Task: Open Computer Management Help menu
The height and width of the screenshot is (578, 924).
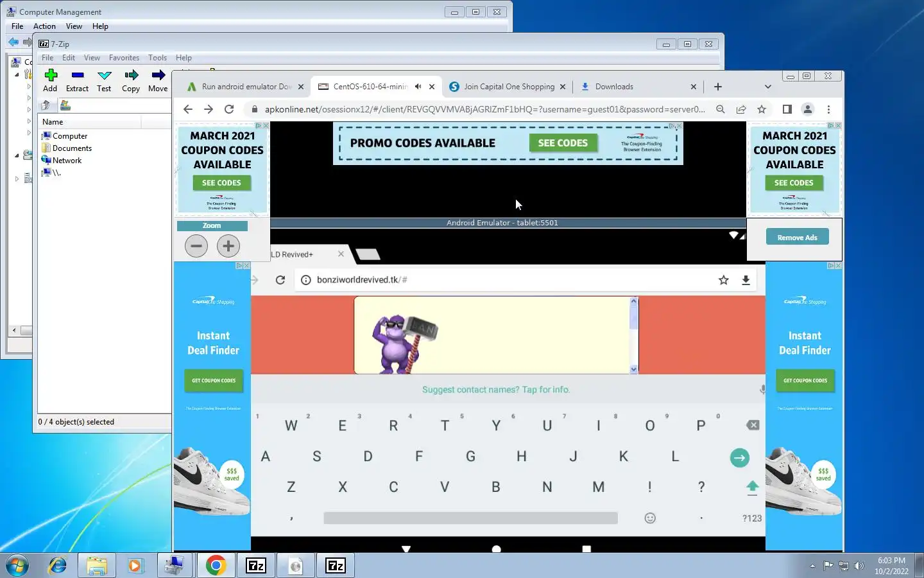Action: (100, 26)
